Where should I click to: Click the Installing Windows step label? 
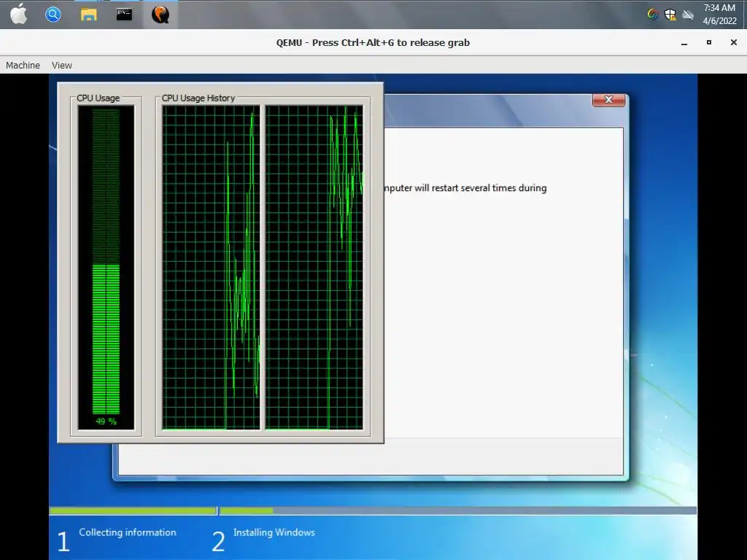[x=274, y=532]
